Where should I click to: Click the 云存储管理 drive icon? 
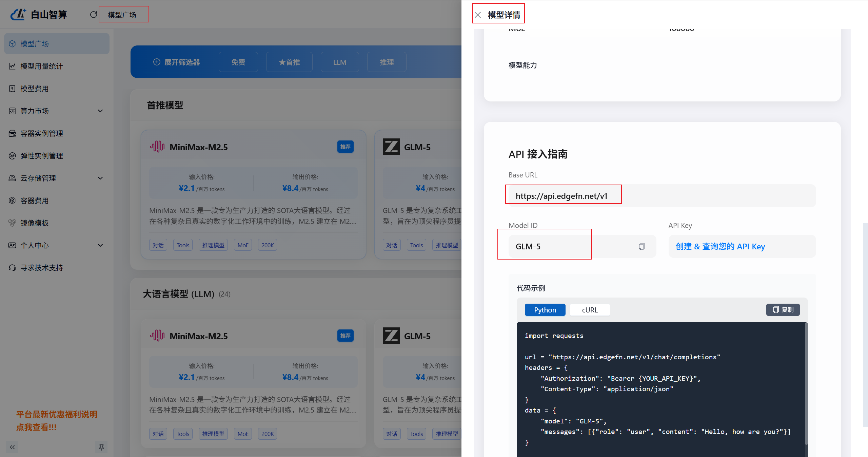click(x=12, y=178)
